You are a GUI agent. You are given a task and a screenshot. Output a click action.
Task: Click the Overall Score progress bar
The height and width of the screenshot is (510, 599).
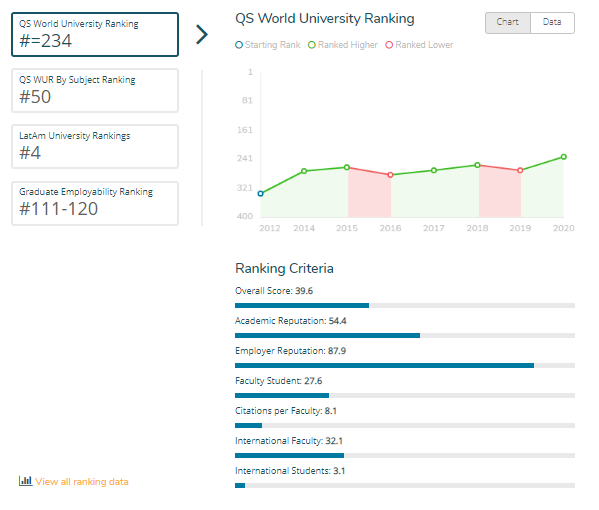pos(405,306)
